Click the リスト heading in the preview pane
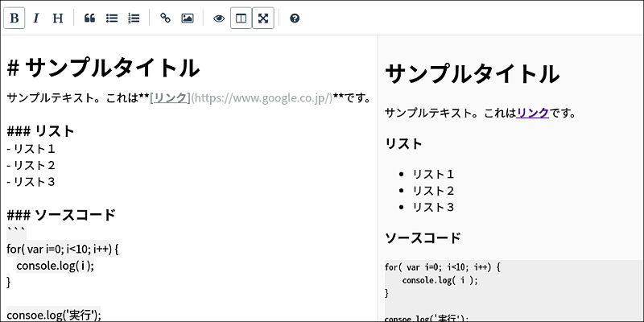 [x=404, y=144]
